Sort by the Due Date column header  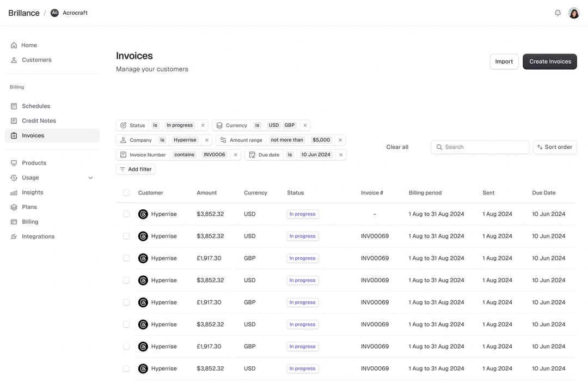click(544, 193)
